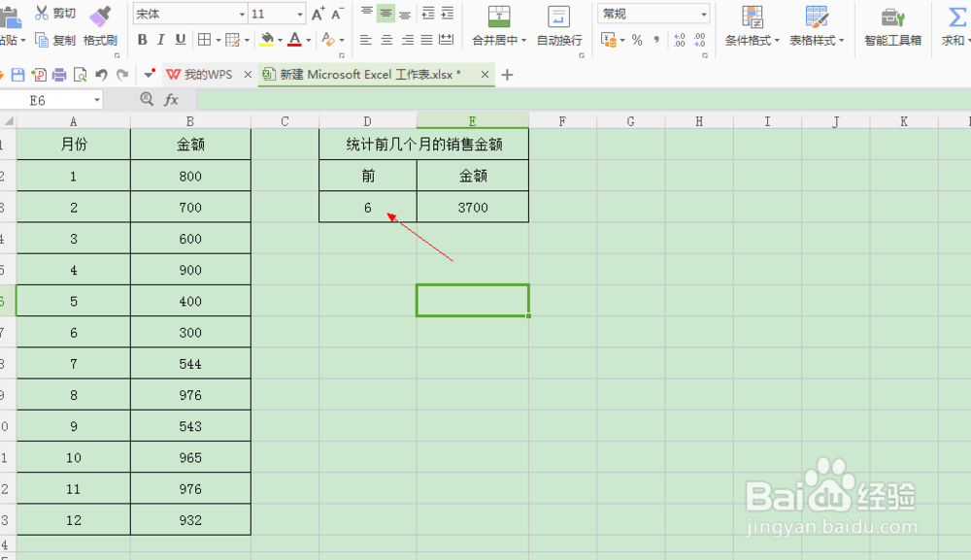The image size is (971, 560).
Task: Apply currency number format icon
Action: 609,40
